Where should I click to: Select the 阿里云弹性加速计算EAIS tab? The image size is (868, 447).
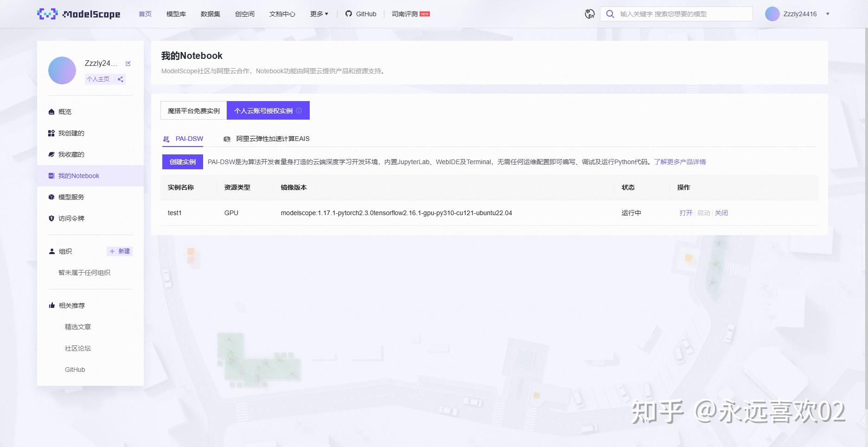267,139
